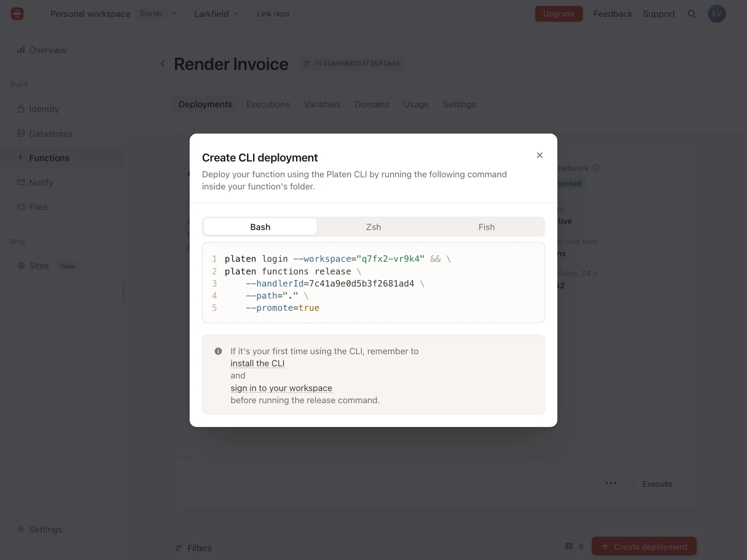Click the Files icon in sidebar

pyautogui.click(x=21, y=206)
